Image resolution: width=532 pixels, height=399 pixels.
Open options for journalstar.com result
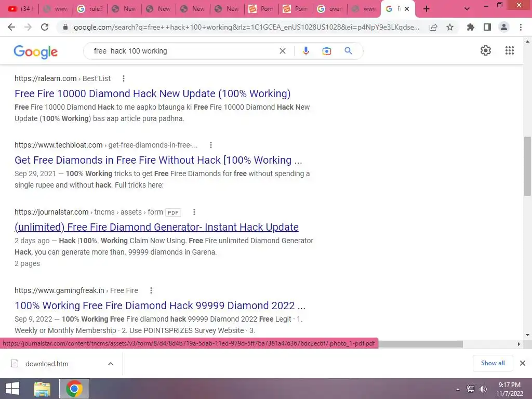pyautogui.click(x=194, y=212)
